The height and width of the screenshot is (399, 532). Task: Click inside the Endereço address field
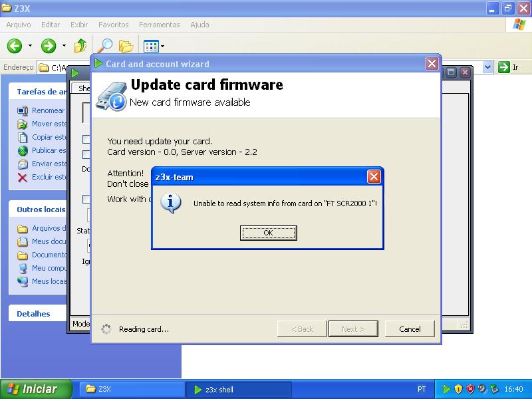pyautogui.click(x=65, y=68)
